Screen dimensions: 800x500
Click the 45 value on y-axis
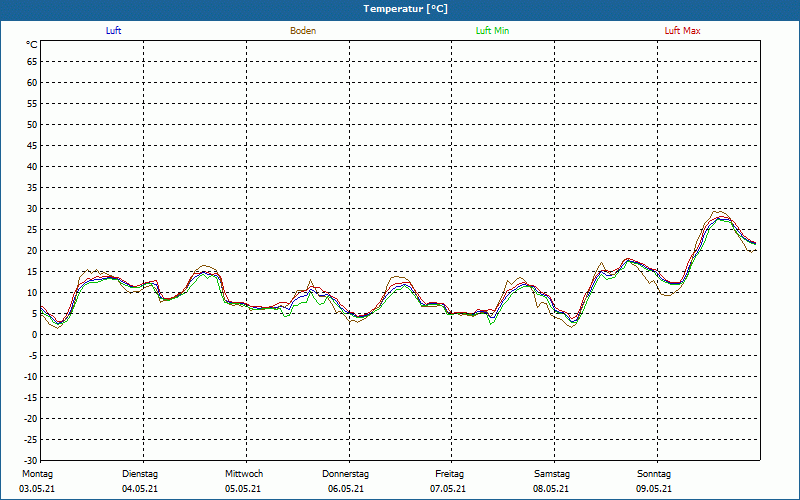(x=32, y=146)
